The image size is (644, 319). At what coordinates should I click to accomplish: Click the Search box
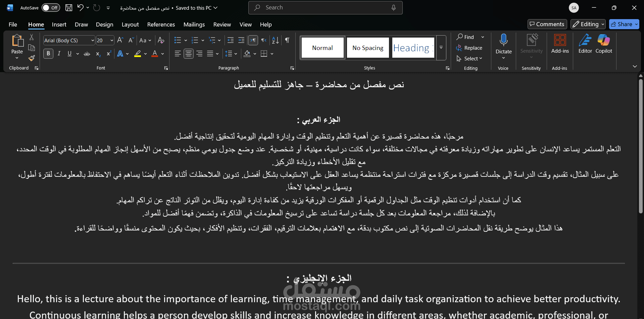pyautogui.click(x=325, y=8)
